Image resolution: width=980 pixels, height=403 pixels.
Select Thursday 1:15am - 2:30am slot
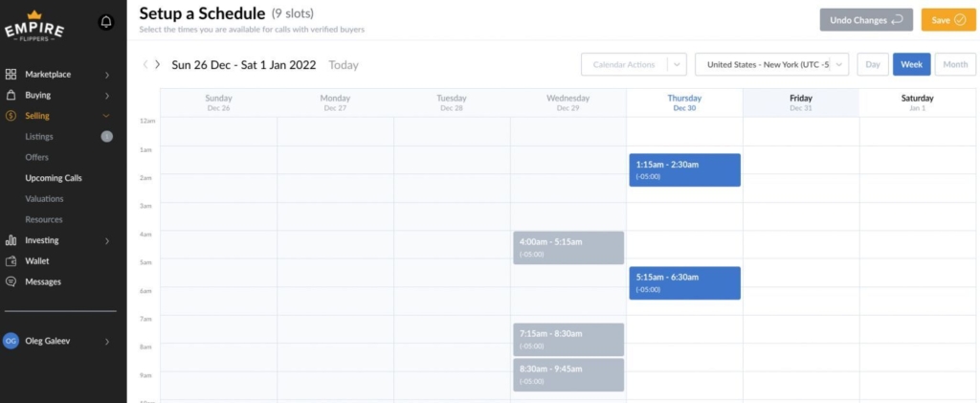[684, 169]
